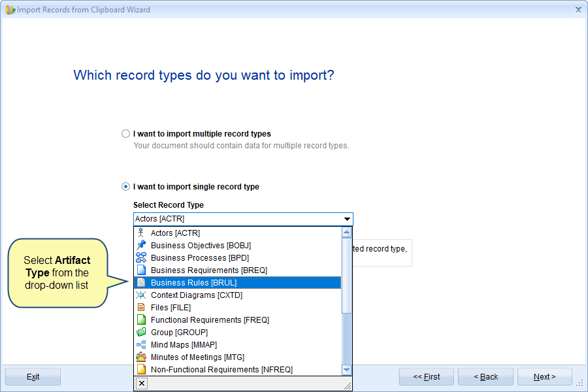Click the Actors [ACTR] stick-figure icon
The height and width of the screenshot is (392, 588).
point(141,233)
